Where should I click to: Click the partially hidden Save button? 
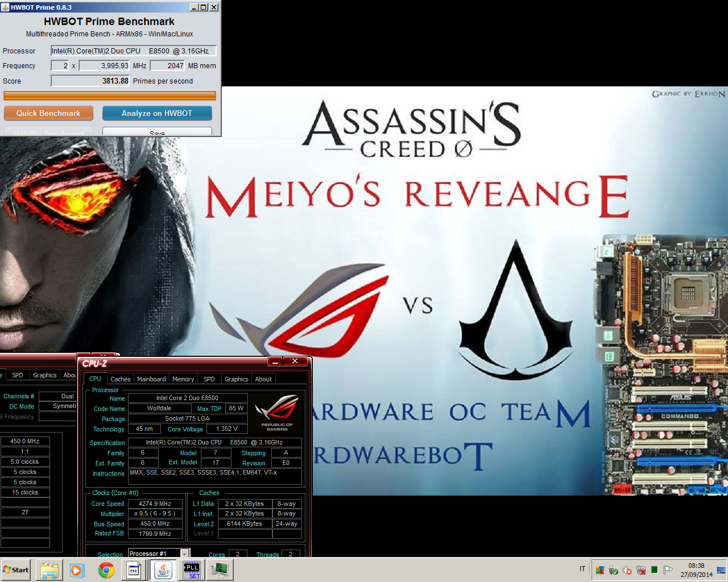point(157,132)
